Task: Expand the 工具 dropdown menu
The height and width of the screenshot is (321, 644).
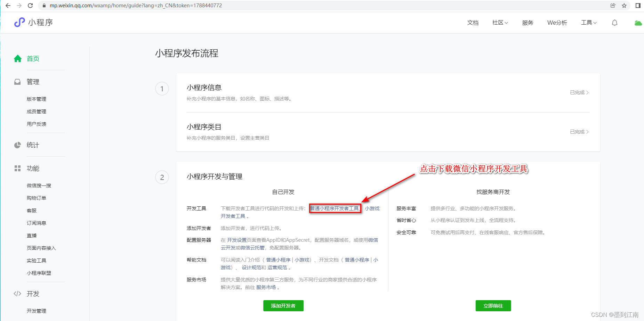Action: (589, 23)
